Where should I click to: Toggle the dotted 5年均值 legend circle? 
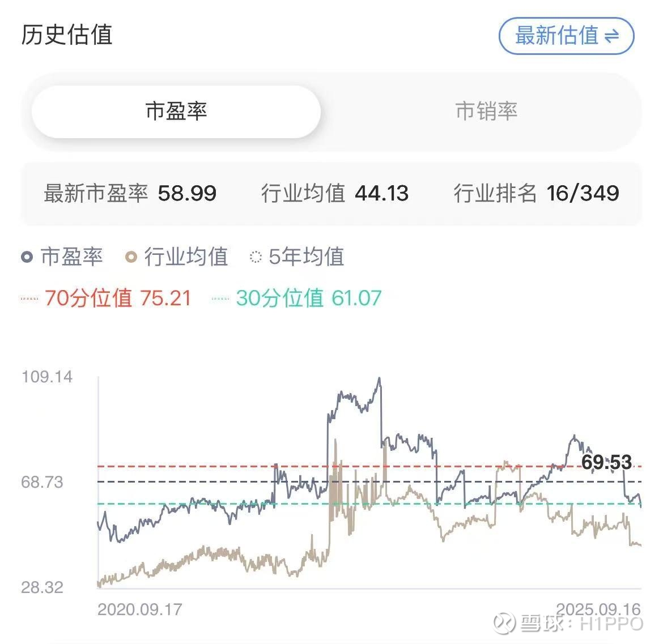click(256, 257)
